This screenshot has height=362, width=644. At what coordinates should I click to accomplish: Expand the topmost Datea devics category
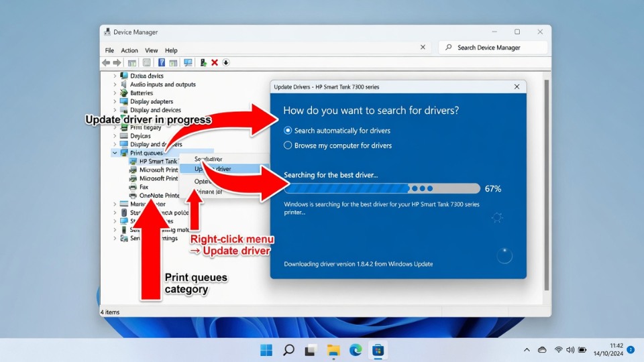coord(115,76)
